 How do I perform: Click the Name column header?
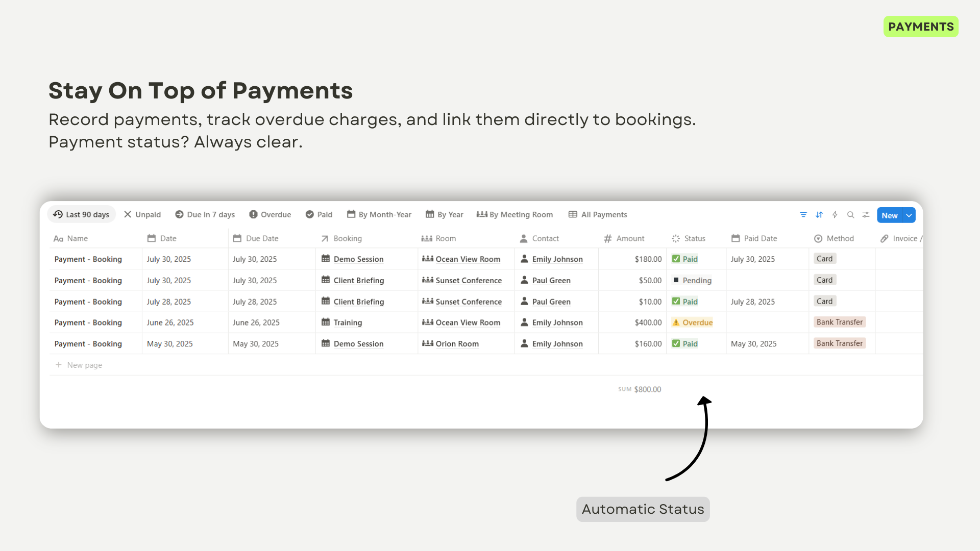point(71,238)
